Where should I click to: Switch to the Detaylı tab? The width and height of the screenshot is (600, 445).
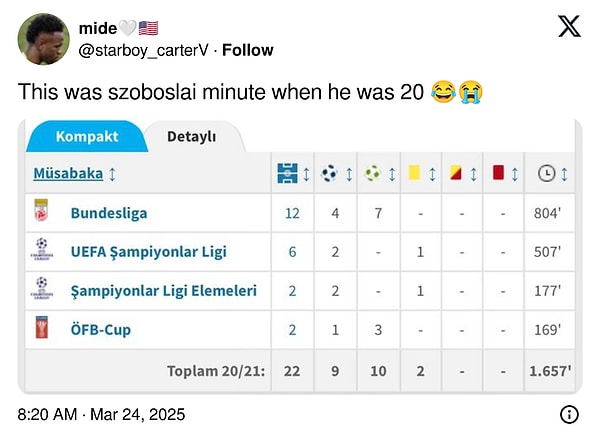[x=191, y=137]
